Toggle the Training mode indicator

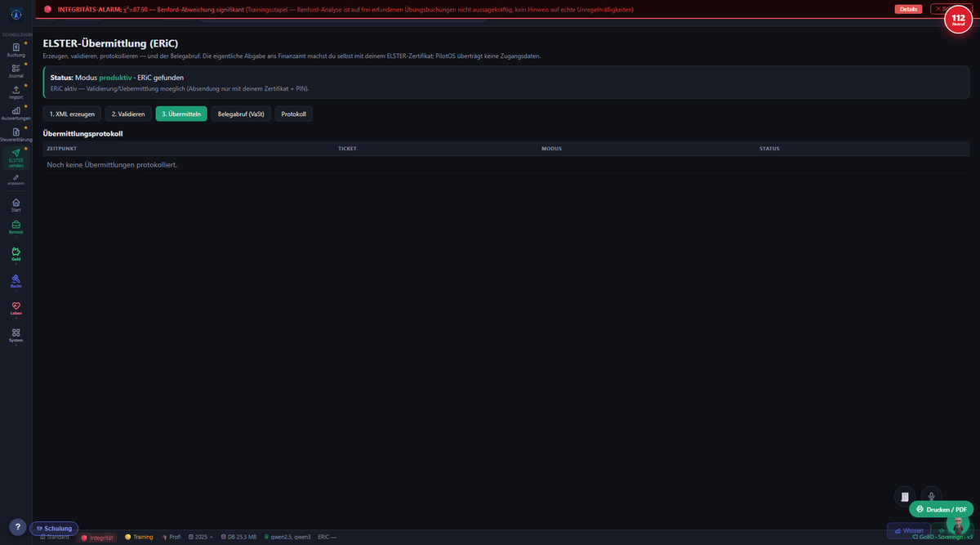point(139,537)
